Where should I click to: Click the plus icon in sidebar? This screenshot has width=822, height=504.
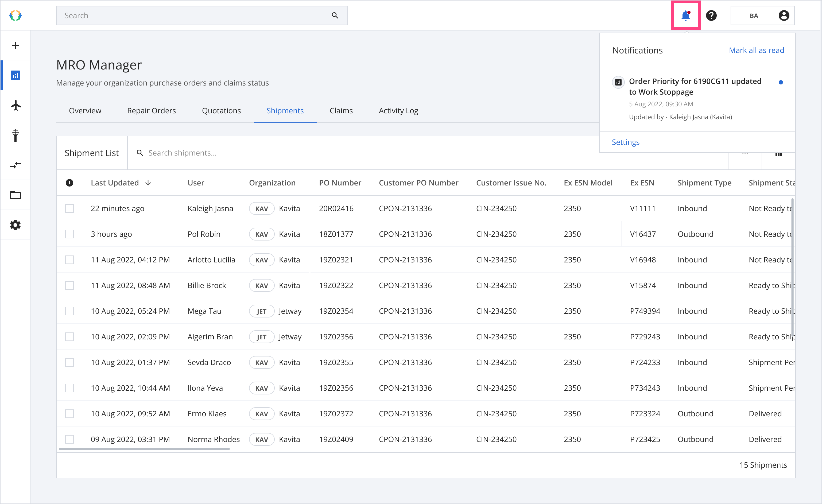pos(15,45)
